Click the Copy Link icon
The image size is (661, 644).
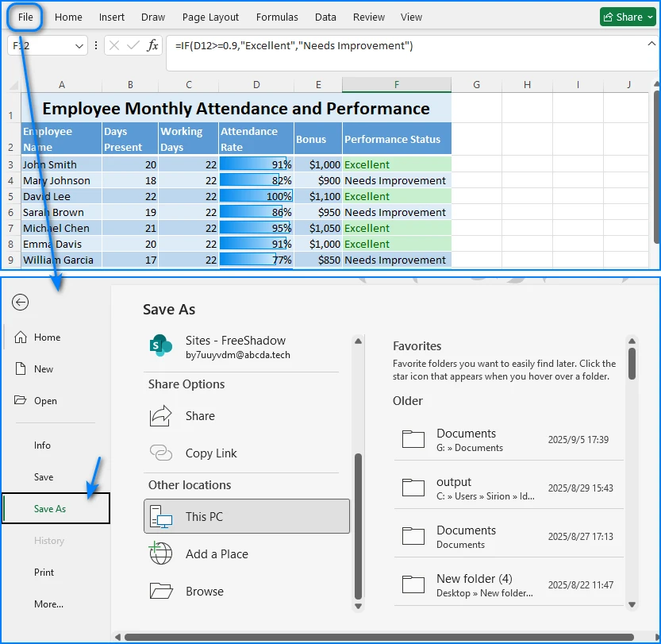pos(160,453)
